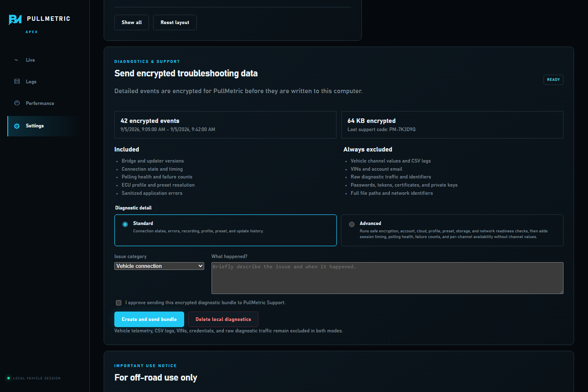588x392 pixels.
Task: Click Delete local diagnostics
Action: click(223, 319)
